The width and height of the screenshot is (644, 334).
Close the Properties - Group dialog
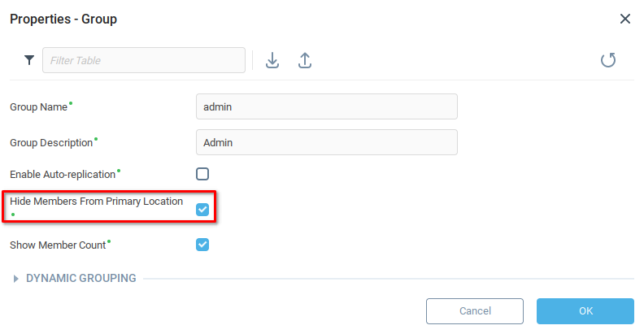(x=625, y=19)
